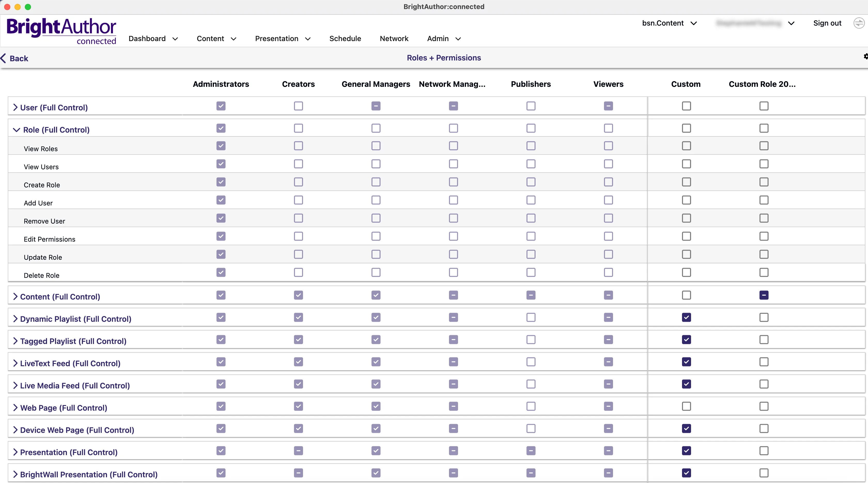
Task: Go to the Schedule tab
Action: [345, 39]
